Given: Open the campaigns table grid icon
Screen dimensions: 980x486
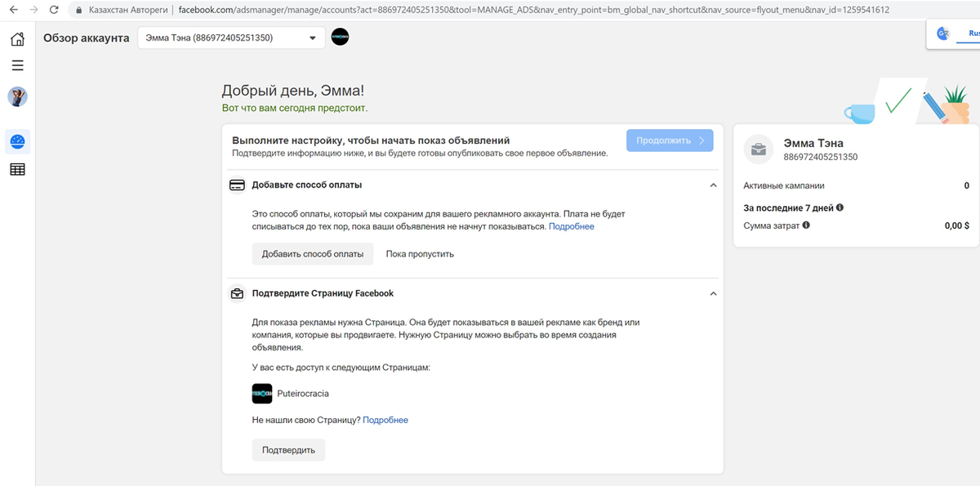Looking at the screenshot, I should [x=17, y=169].
